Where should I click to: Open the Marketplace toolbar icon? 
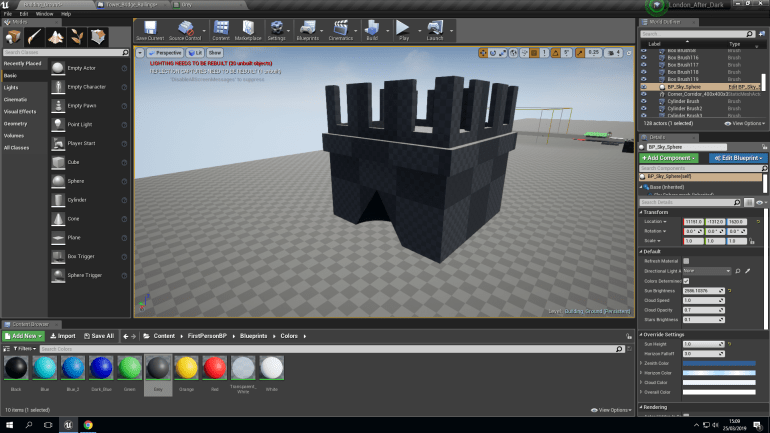248,28
